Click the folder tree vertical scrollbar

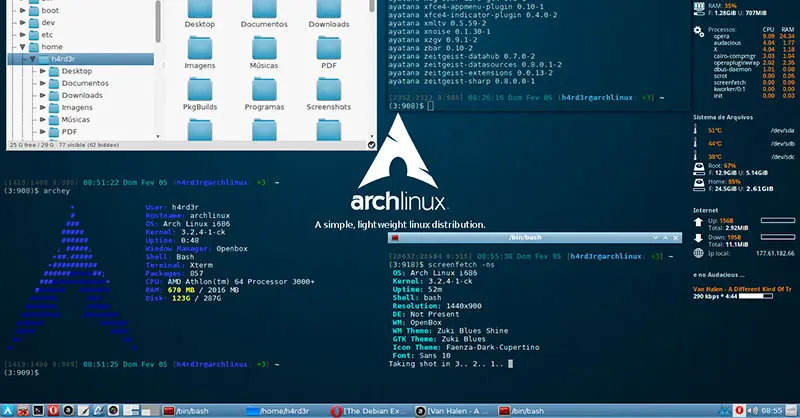pyautogui.click(x=158, y=21)
